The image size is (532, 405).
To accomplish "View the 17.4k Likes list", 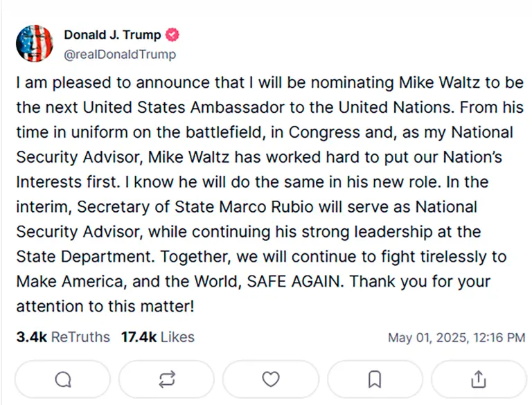I will (158, 337).
